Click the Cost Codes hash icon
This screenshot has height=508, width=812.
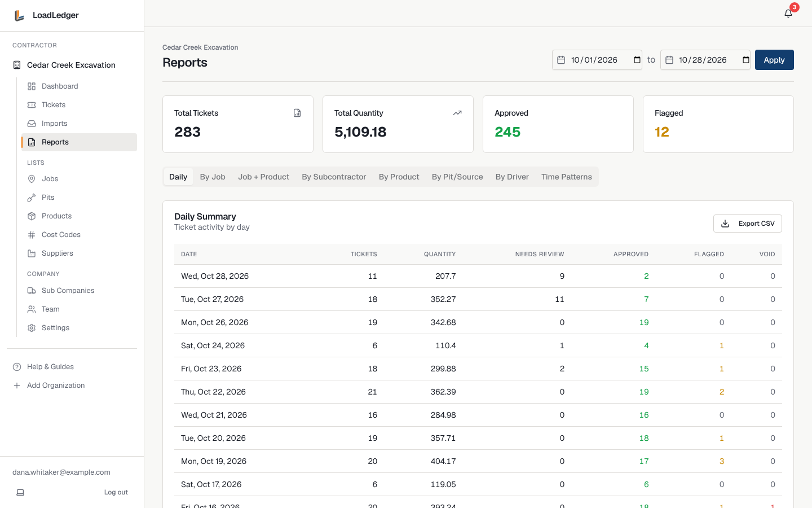[32, 235]
